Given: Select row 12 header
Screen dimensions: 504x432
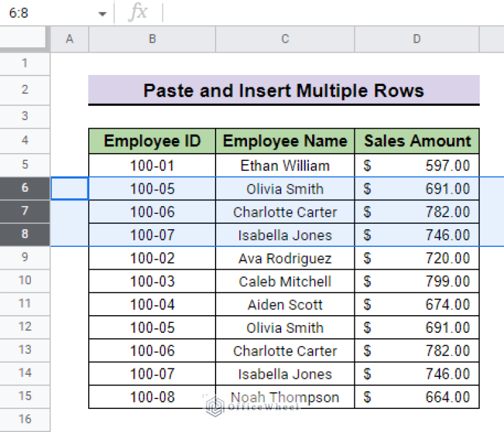Looking at the screenshot, I should pos(25,327).
